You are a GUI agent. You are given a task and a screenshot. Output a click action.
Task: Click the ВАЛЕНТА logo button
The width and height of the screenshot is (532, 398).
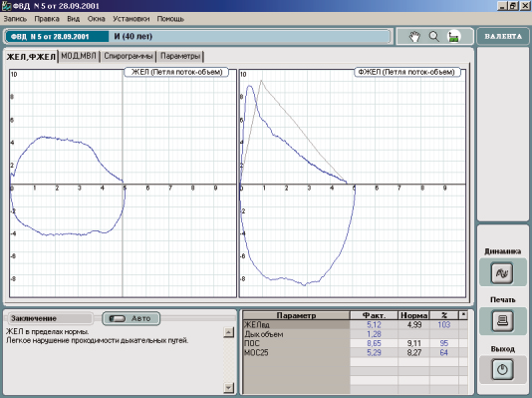click(x=503, y=36)
